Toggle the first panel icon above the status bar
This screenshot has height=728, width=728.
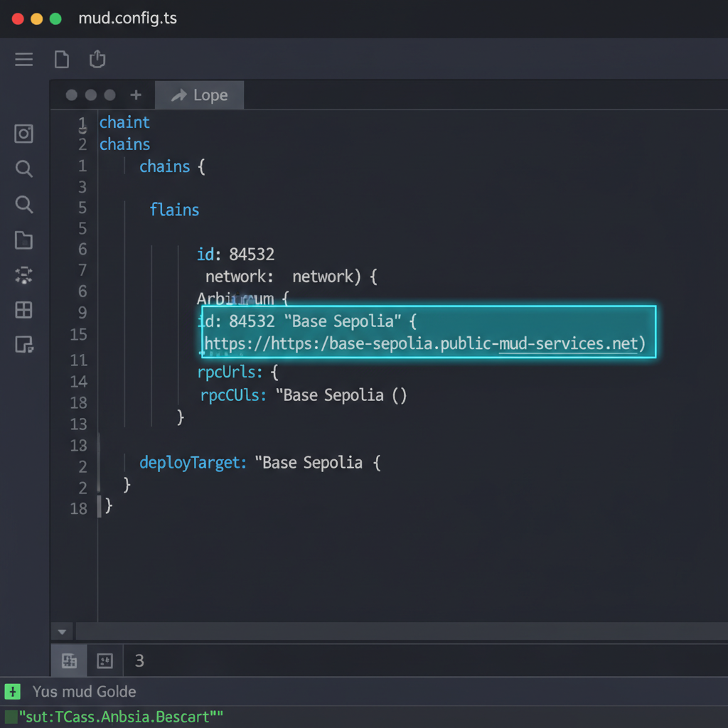[x=68, y=660]
